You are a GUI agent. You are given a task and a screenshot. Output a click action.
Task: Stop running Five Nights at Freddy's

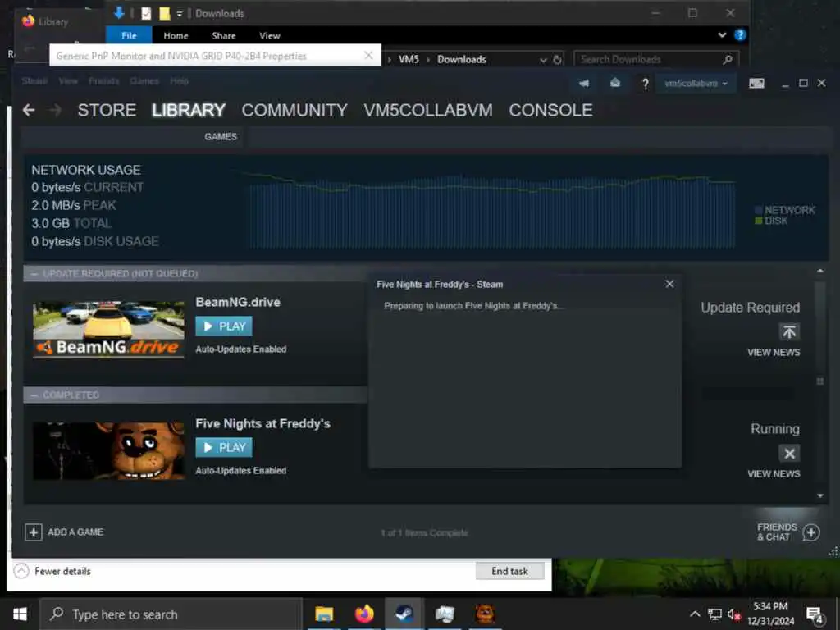click(789, 454)
